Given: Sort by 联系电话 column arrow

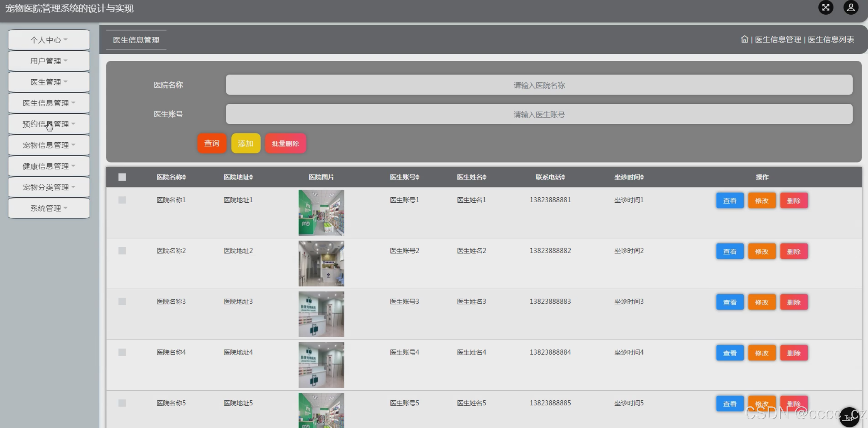Looking at the screenshot, I should (x=563, y=177).
